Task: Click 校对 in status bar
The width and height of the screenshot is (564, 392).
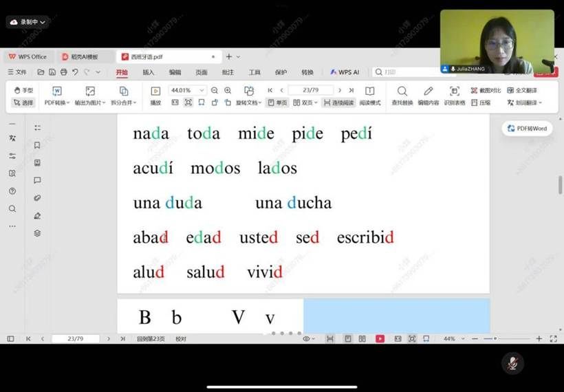Action: point(181,339)
